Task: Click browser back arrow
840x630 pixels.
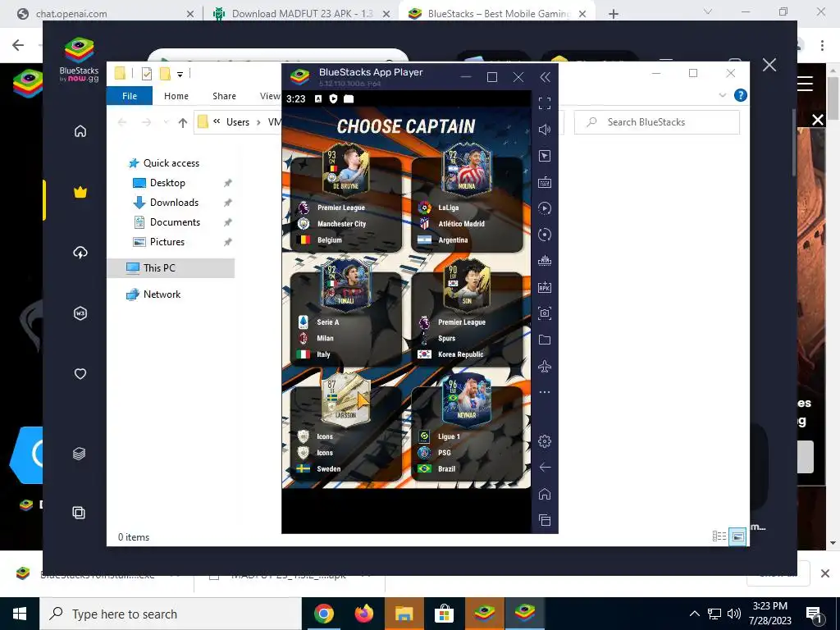Action: (x=18, y=45)
